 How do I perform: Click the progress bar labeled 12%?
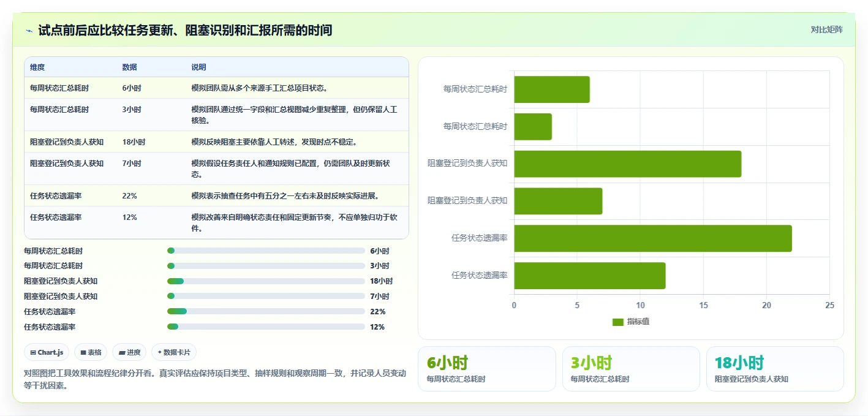[266, 327]
